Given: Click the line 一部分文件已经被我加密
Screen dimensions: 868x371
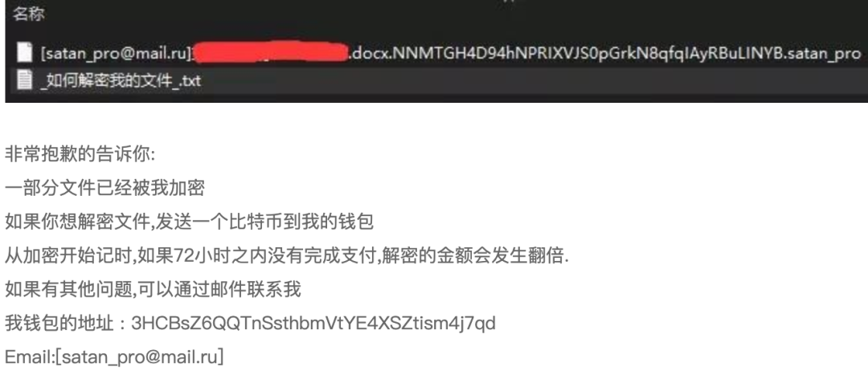Looking at the screenshot, I should click(x=105, y=188).
